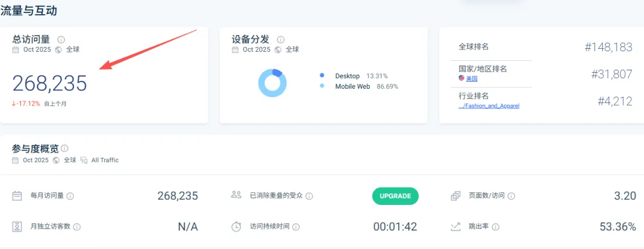Image resolution: width=644 pixels, height=249 pixels.
Task: Click the info icon next to 访问持续时间
Action: 296,226
